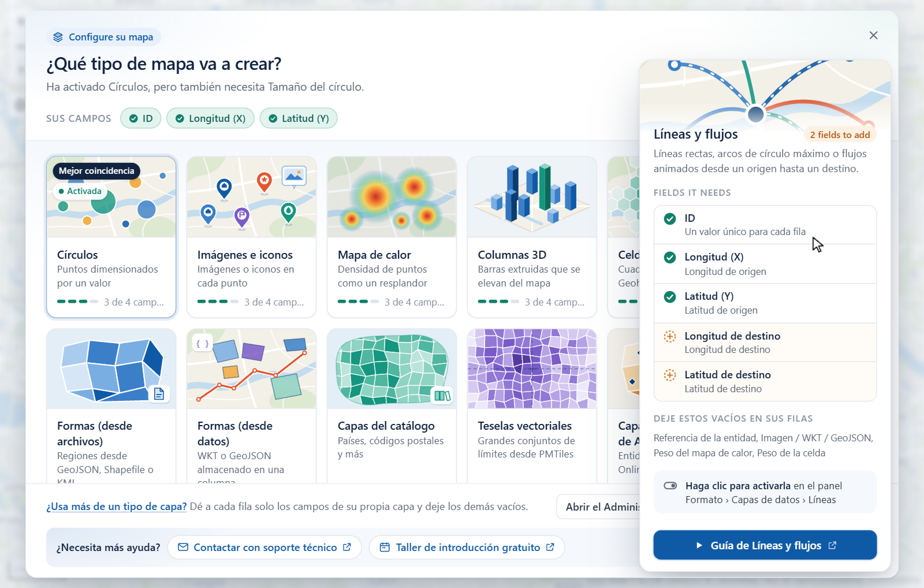Click the calendar icon in Taller de introducción gratuito
The width and height of the screenshot is (924, 588).
tap(385, 547)
